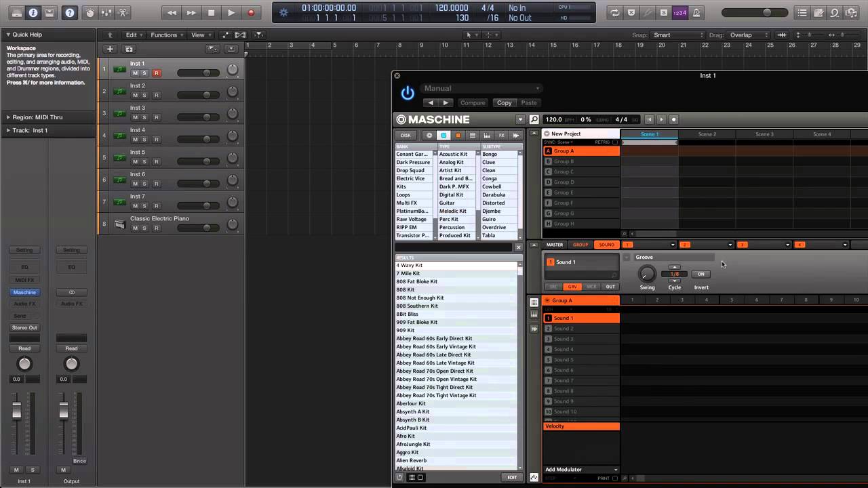868x488 pixels.
Task: Show the Smart Controls button
Action: (x=90, y=12)
